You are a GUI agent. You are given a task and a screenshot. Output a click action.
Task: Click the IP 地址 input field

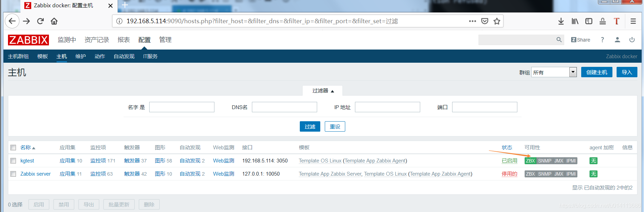[x=388, y=107]
